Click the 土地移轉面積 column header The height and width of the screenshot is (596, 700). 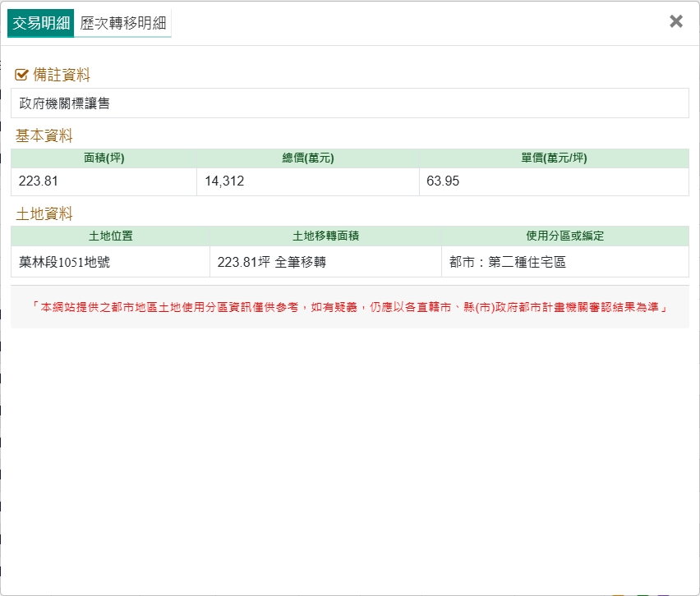point(325,236)
